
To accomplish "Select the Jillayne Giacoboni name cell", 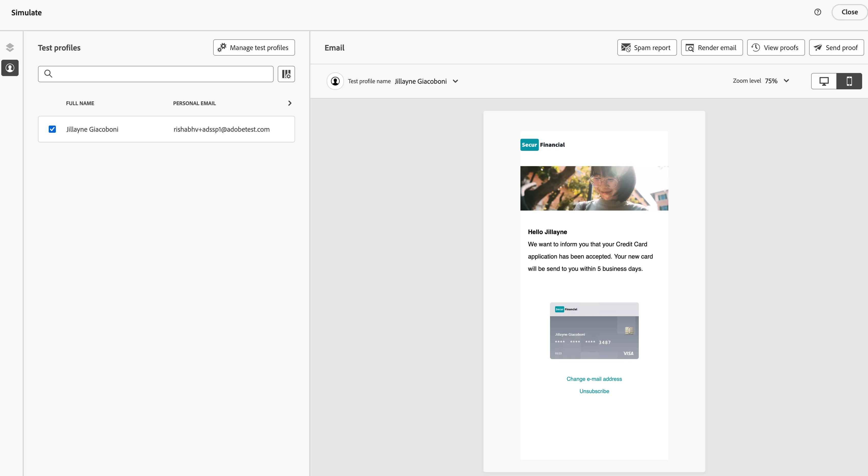I will pos(92,129).
